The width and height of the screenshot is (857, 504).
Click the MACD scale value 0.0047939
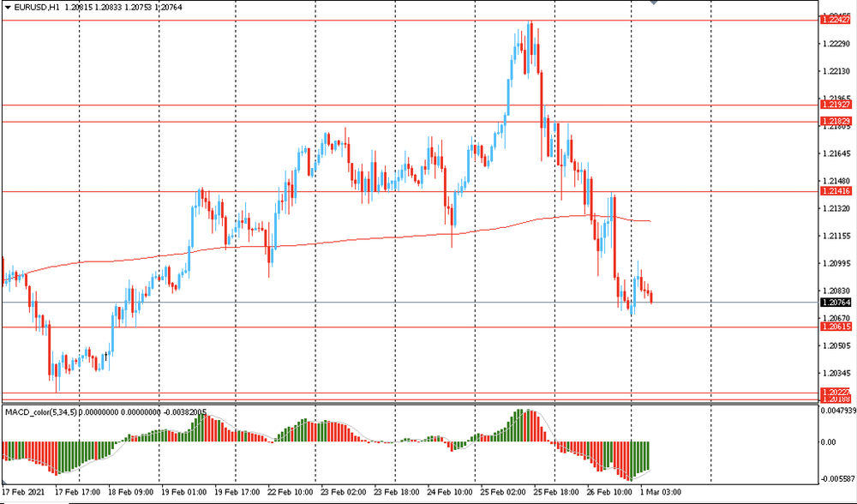(839, 410)
